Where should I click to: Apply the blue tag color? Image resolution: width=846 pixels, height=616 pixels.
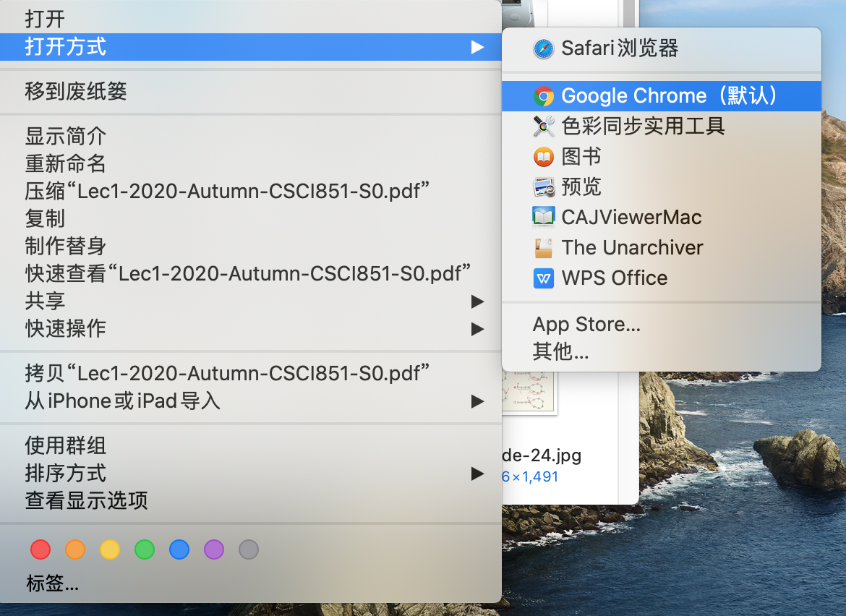point(179,549)
